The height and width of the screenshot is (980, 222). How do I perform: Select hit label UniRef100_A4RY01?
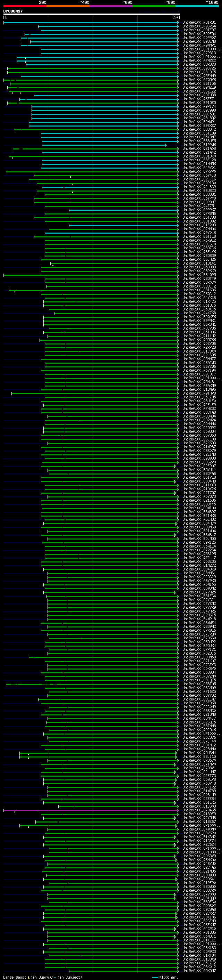[199, 168]
